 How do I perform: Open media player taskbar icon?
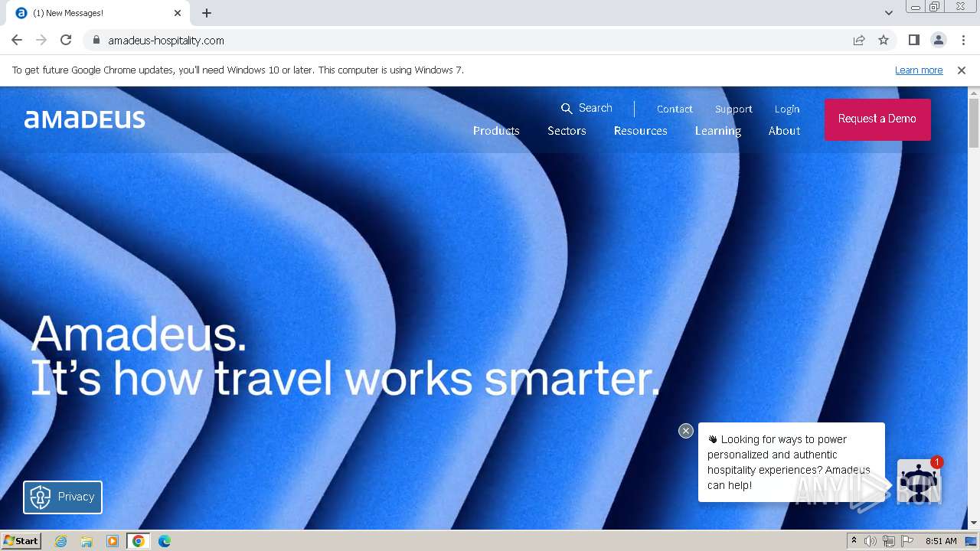point(113,541)
